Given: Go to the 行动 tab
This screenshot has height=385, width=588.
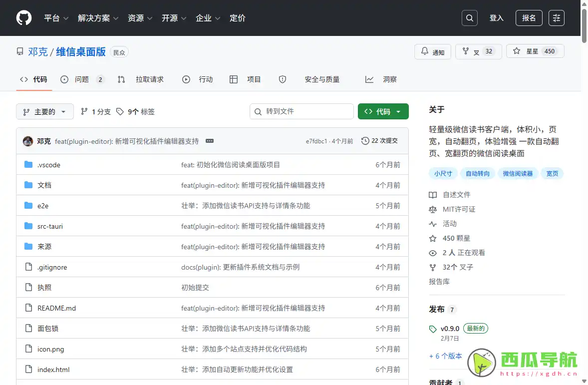Looking at the screenshot, I should tap(198, 79).
